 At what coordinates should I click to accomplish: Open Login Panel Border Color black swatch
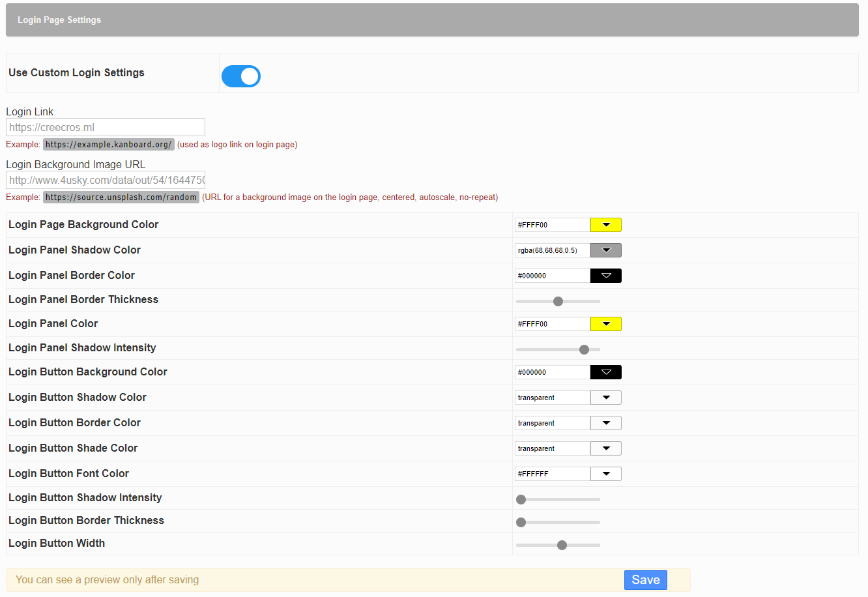click(x=605, y=276)
